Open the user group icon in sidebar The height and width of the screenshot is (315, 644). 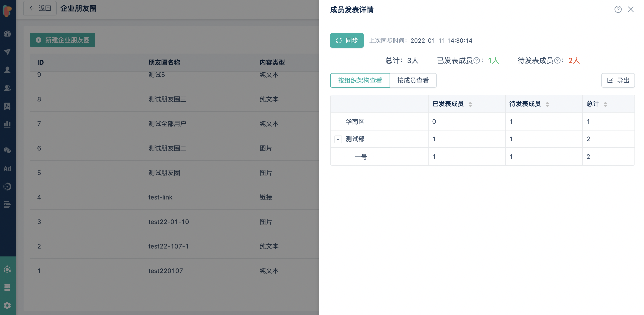point(7,88)
